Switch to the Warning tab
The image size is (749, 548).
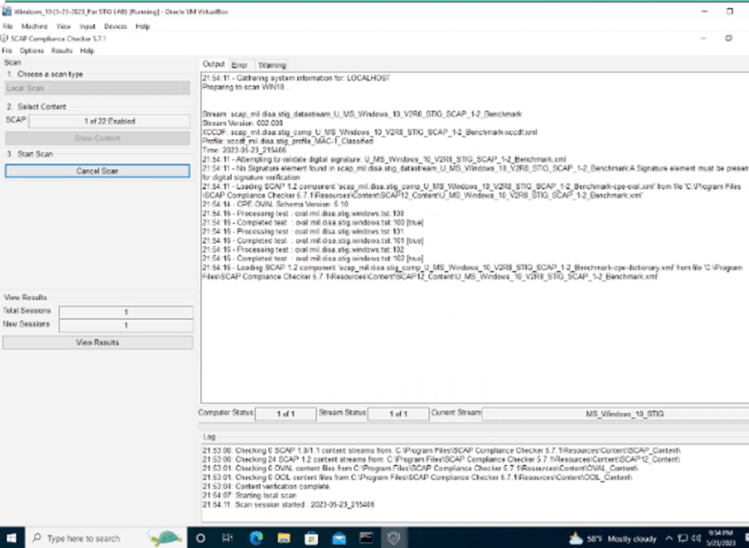[272, 64]
